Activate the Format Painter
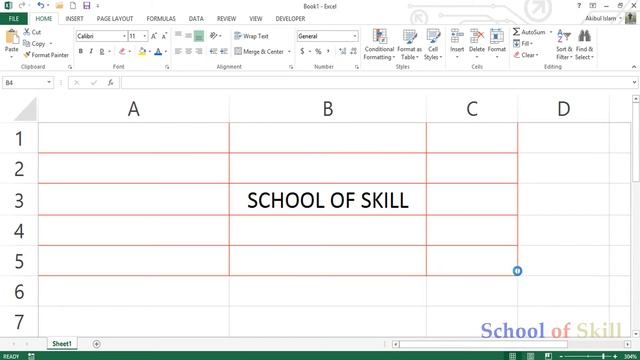Viewport: 640px width, 360px height. [46, 55]
